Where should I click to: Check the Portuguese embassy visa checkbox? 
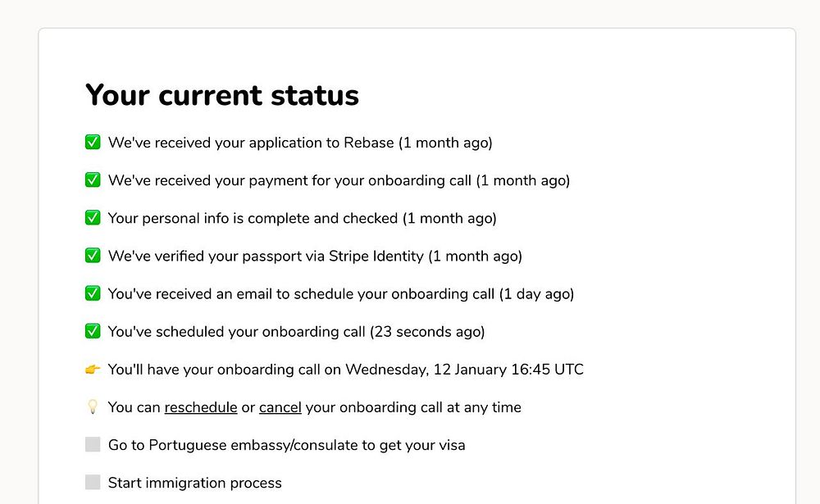coord(93,445)
